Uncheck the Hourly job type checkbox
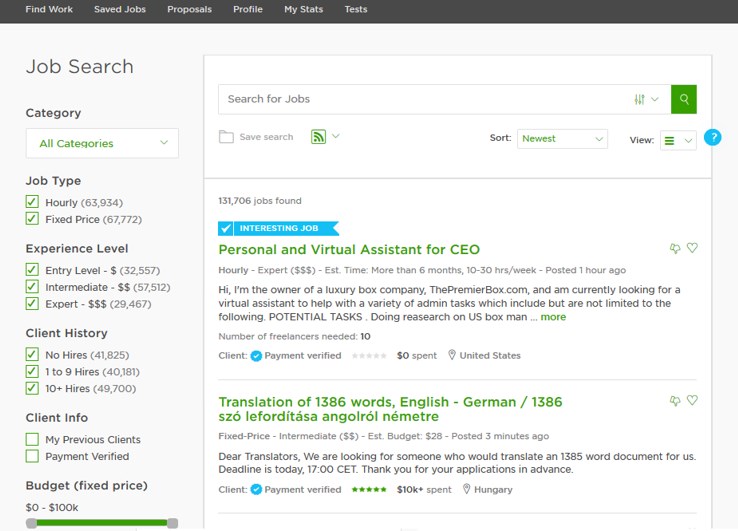The height and width of the screenshot is (531, 738). 32,202
